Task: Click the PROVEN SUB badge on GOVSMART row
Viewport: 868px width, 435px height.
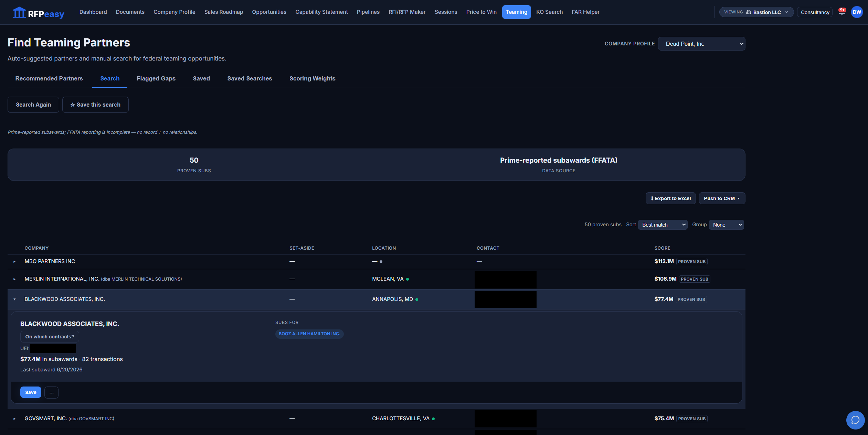Action: pyautogui.click(x=692, y=419)
